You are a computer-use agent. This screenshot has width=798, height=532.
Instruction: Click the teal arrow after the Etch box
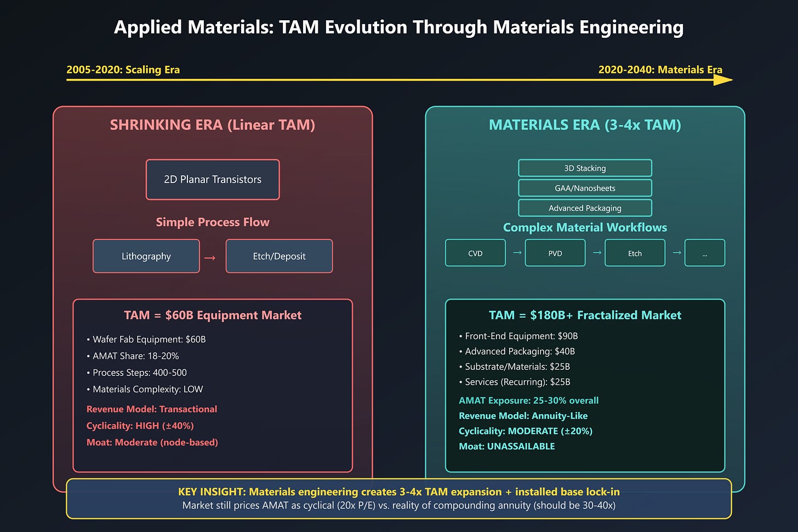(x=677, y=253)
